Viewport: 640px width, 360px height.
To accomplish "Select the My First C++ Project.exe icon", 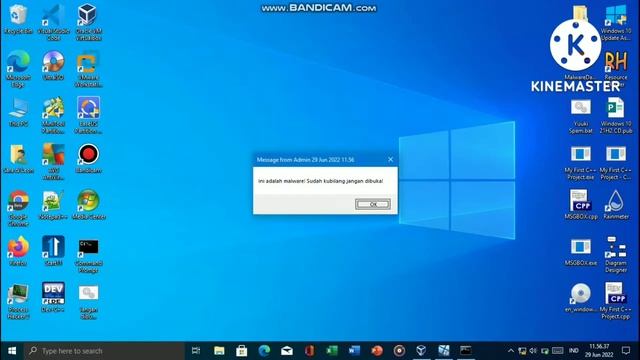I will (581, 162).
